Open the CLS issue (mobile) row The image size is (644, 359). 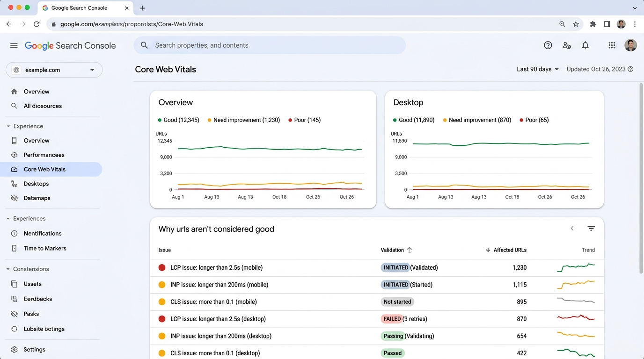point(377,302)
